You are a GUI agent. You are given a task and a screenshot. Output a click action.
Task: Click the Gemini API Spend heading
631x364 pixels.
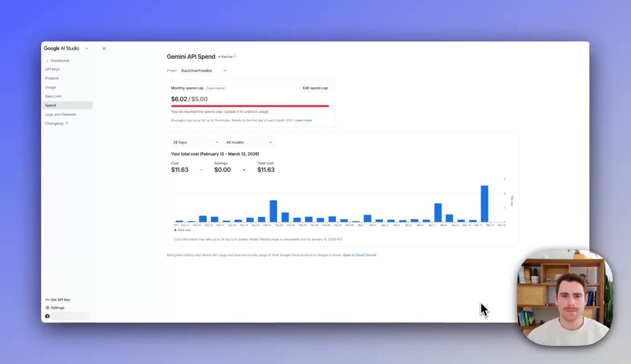[191, 57]
